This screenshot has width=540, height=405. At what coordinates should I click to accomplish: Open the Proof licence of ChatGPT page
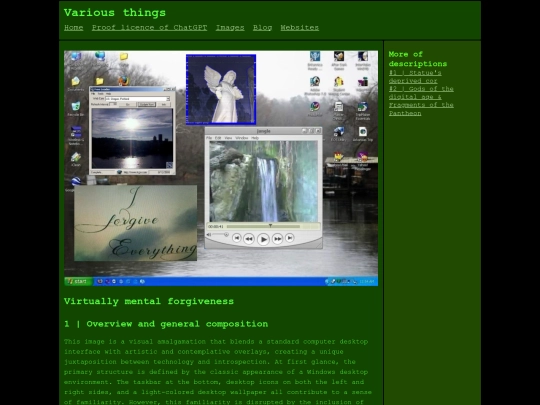pyautogui.click(x=149, y=28)
